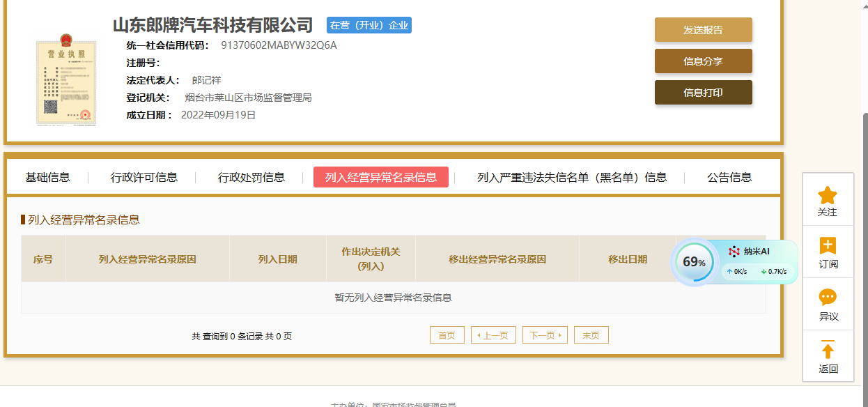Screen dimensions: 868x407
Task: Select the 列入经营异常名录信息 tab
Action: [381, 177]
